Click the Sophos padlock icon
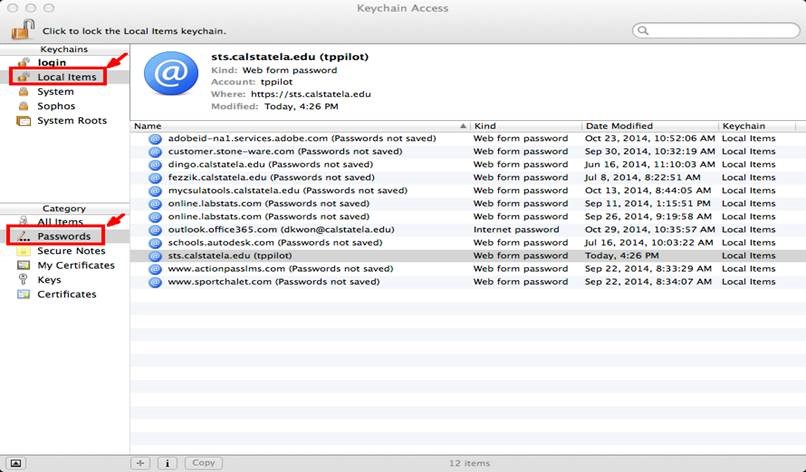The height and width of the screenshot is (472, 806). coord(23,106)
